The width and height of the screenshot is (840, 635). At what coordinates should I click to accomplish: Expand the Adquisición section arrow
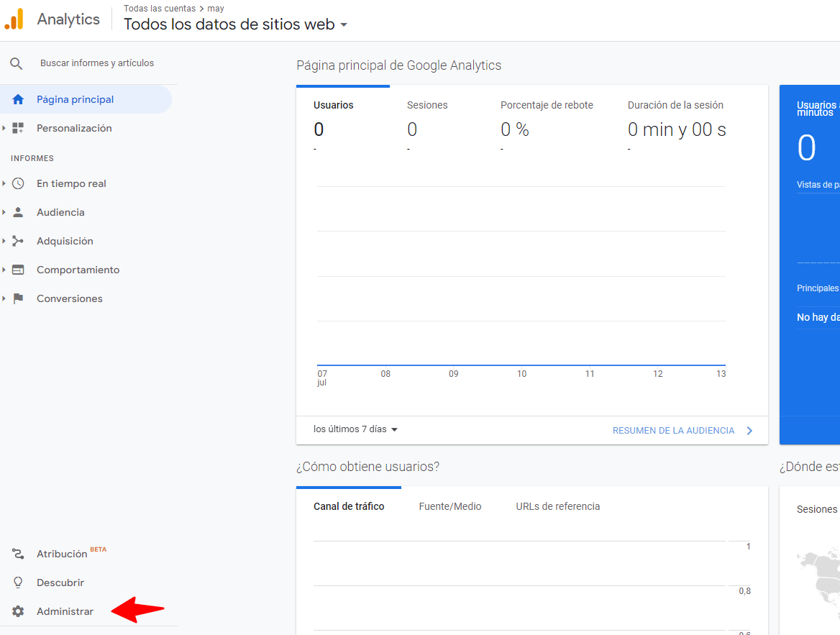(x=4, y=241)
